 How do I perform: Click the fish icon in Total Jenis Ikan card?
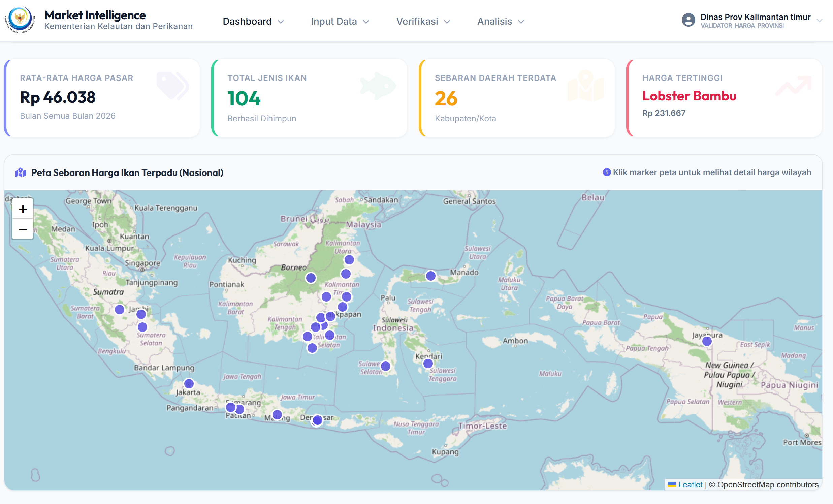378,86
